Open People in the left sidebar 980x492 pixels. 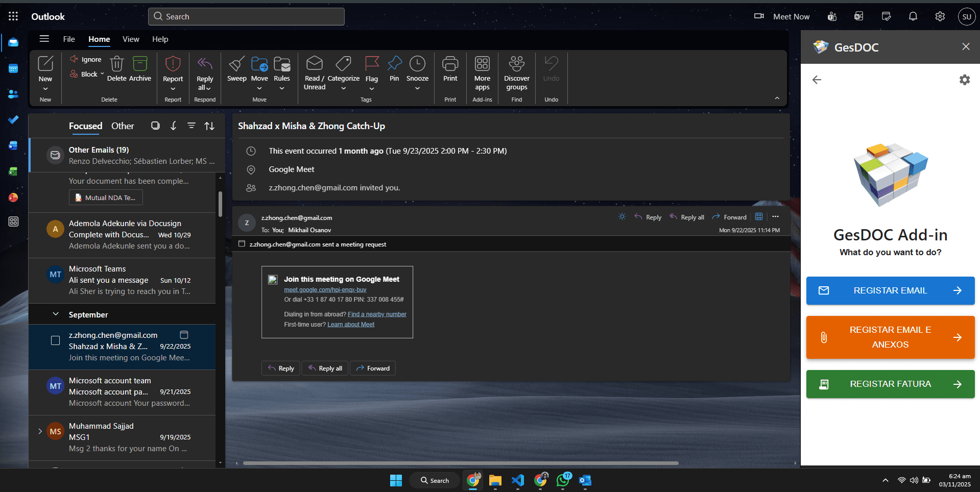pos(13,94)
